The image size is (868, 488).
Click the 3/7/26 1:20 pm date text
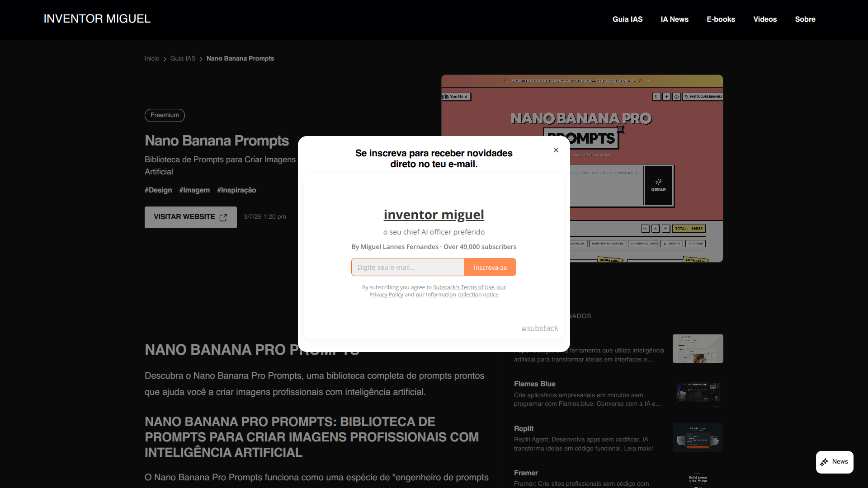pos(265,217)
